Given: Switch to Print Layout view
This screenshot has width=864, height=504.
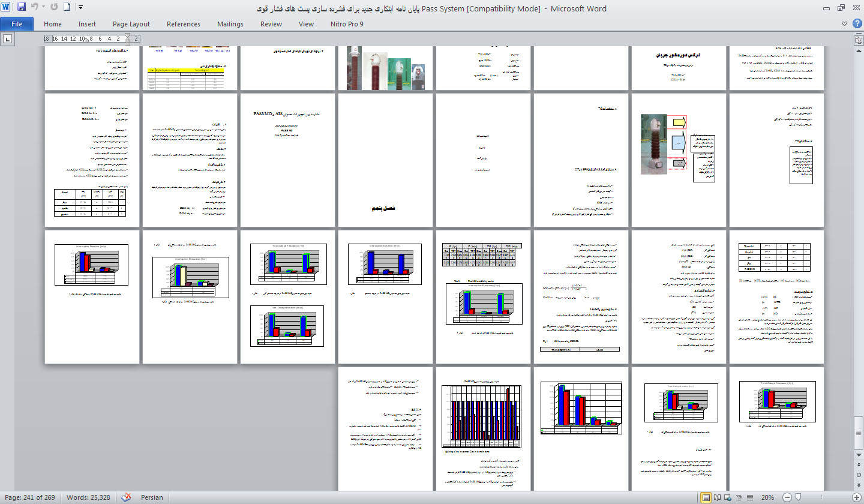Looking at the screenshot, I should [707, 497].
